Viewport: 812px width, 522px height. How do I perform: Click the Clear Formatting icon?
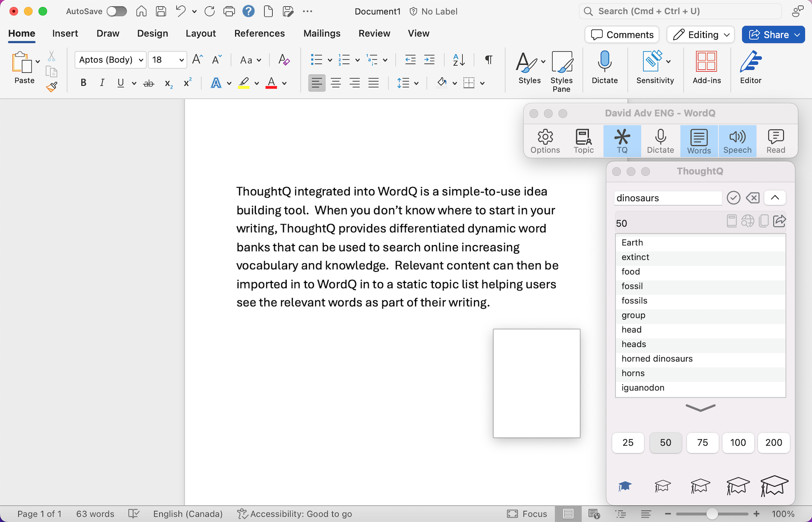284,60
